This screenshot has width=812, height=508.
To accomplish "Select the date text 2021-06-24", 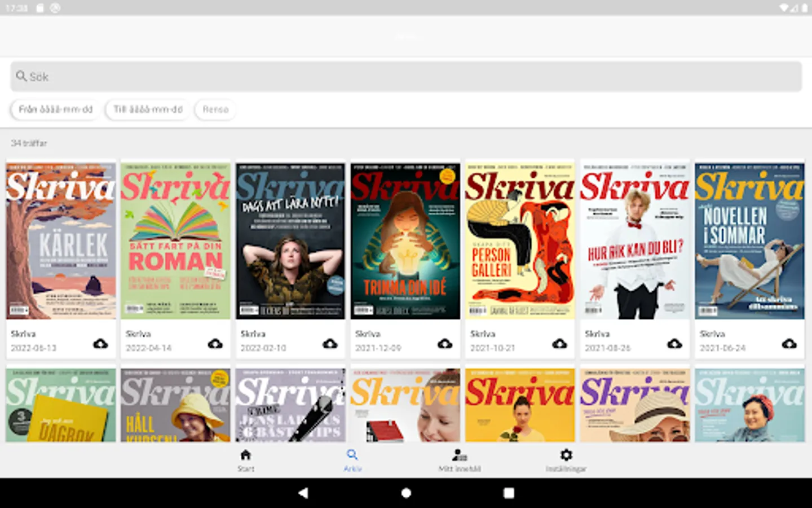I will click(x=722, y=348).
